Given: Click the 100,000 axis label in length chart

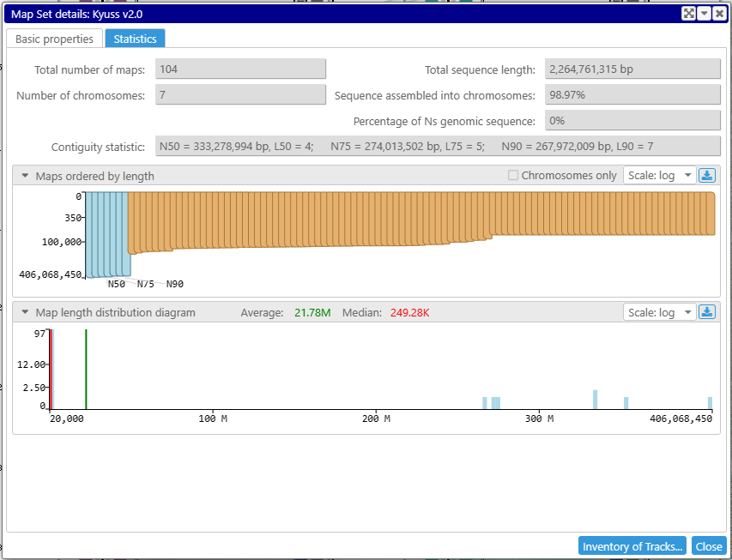Looking at the screenshot, I should [62, 242].
